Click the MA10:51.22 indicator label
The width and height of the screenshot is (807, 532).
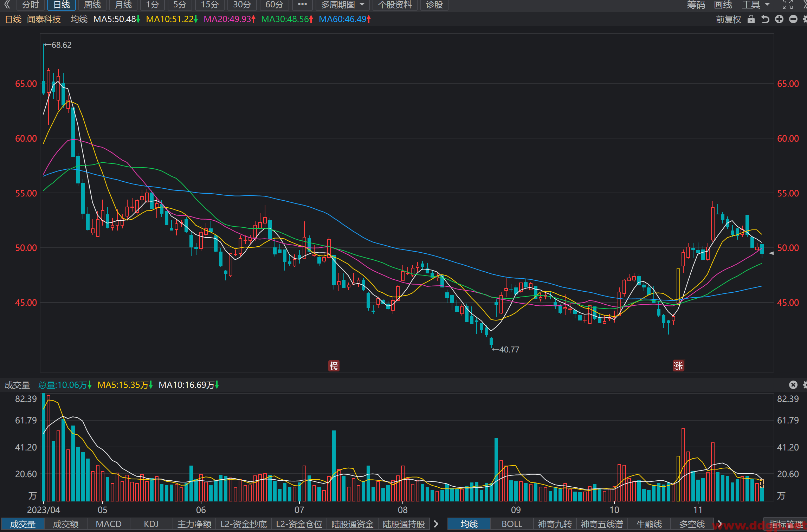click(172, 19)
